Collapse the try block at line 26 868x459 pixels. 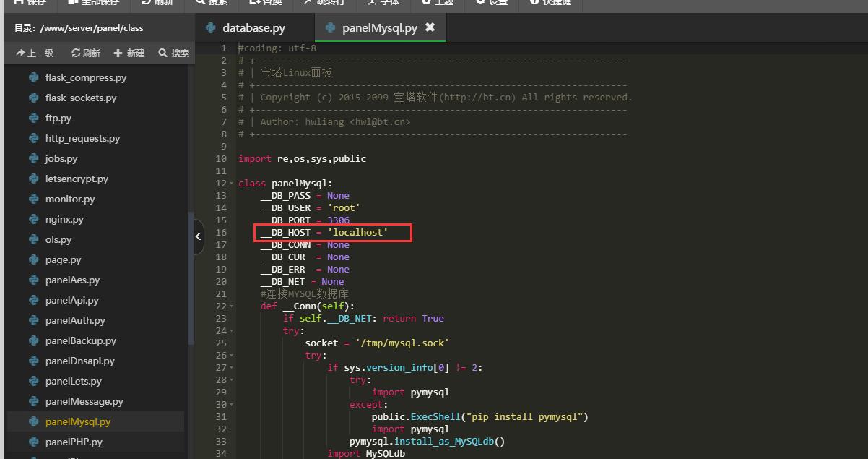click(x=231, y=356)
